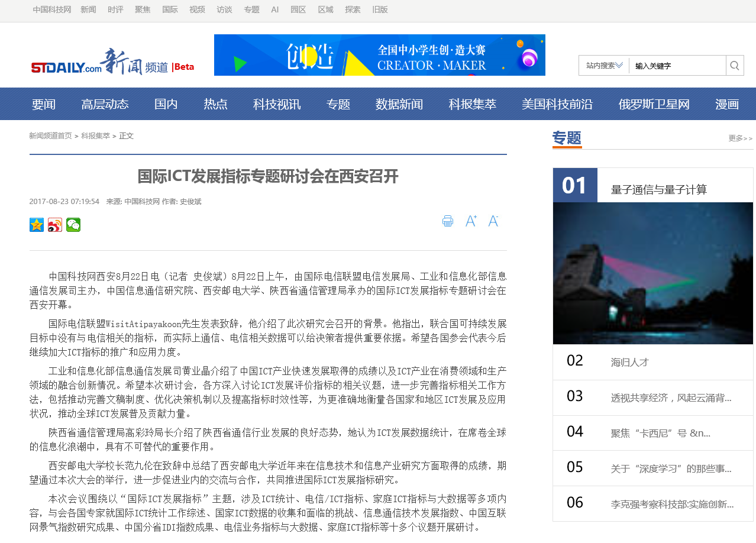The image size is (756, 543).
Task: Click breadcrumb 新闻频道首页
Action: tap(50, 136)
